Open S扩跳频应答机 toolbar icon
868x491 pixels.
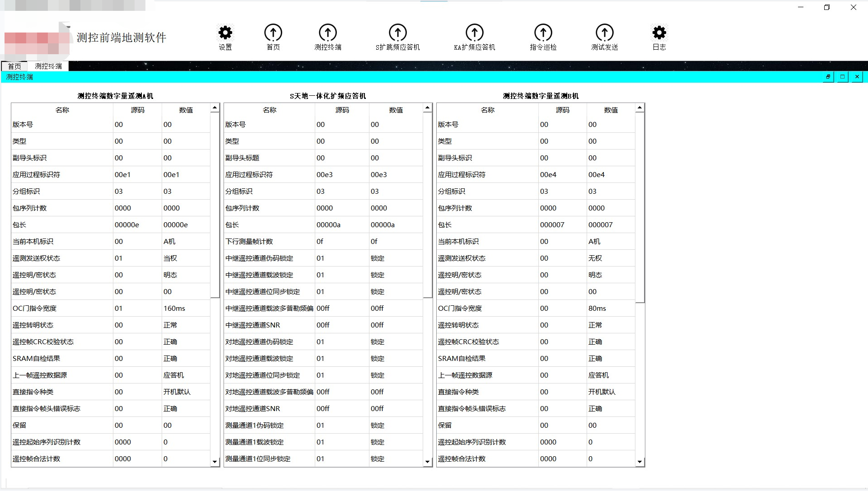click(x=397, y=33)
